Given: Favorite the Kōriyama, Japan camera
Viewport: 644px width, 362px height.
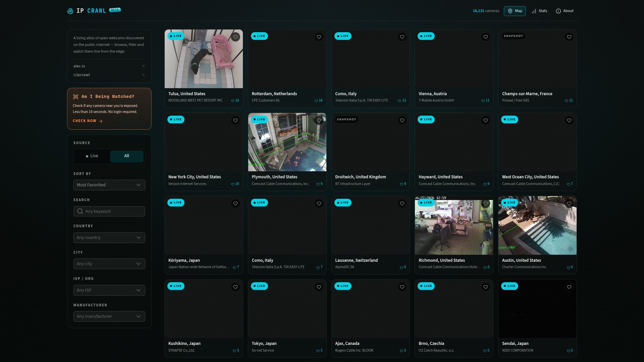Looking at the screenshot, I should click(235, 203).
